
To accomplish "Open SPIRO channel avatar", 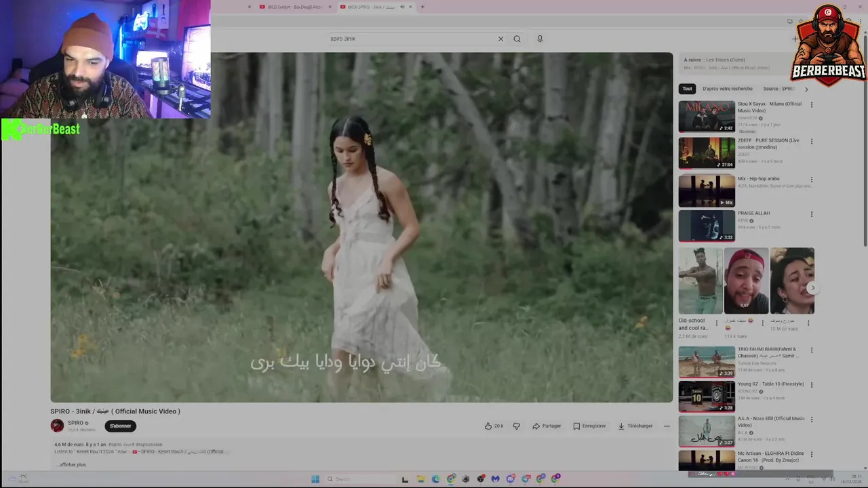I will coord(57,426).
